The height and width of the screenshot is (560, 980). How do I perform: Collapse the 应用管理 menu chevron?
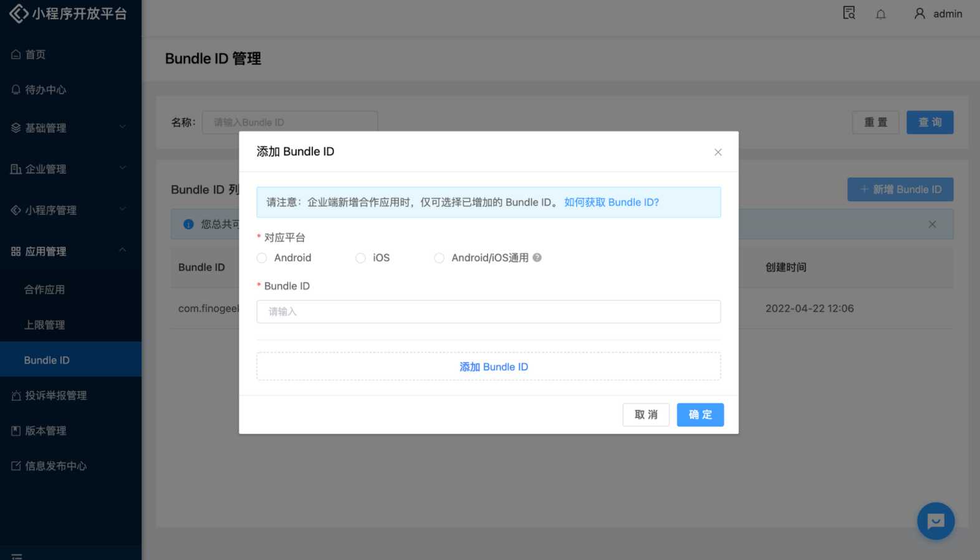point(122,251)
